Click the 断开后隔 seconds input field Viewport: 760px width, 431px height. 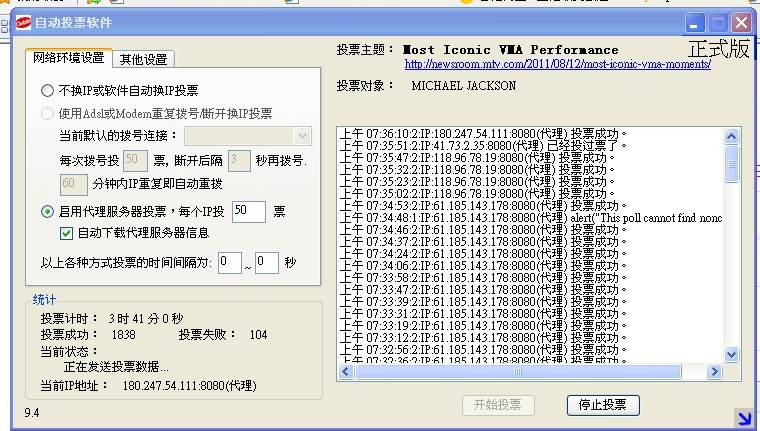[239, 160]
